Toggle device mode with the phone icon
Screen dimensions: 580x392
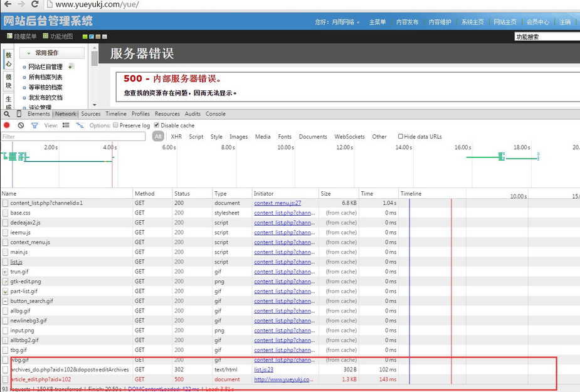(19, 114)
